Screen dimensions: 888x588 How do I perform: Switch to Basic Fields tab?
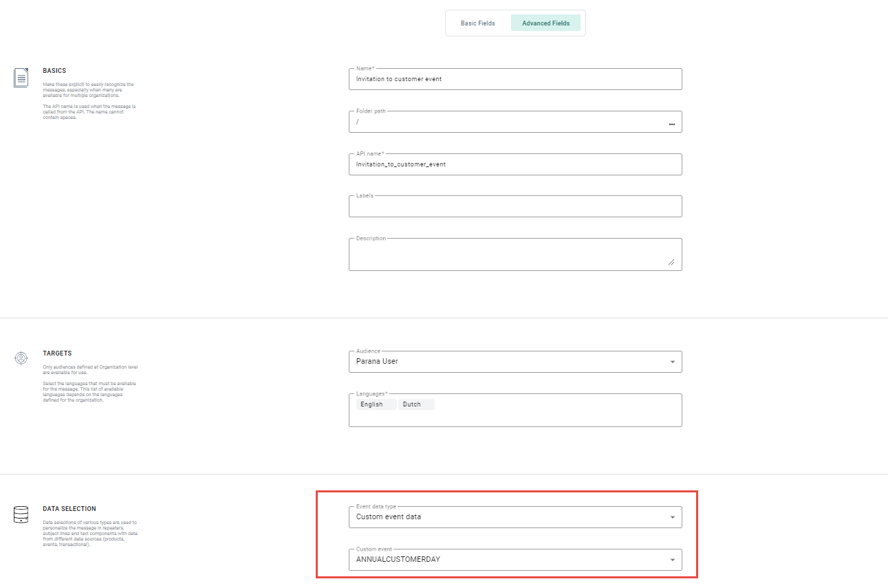[x=478, y=23]
